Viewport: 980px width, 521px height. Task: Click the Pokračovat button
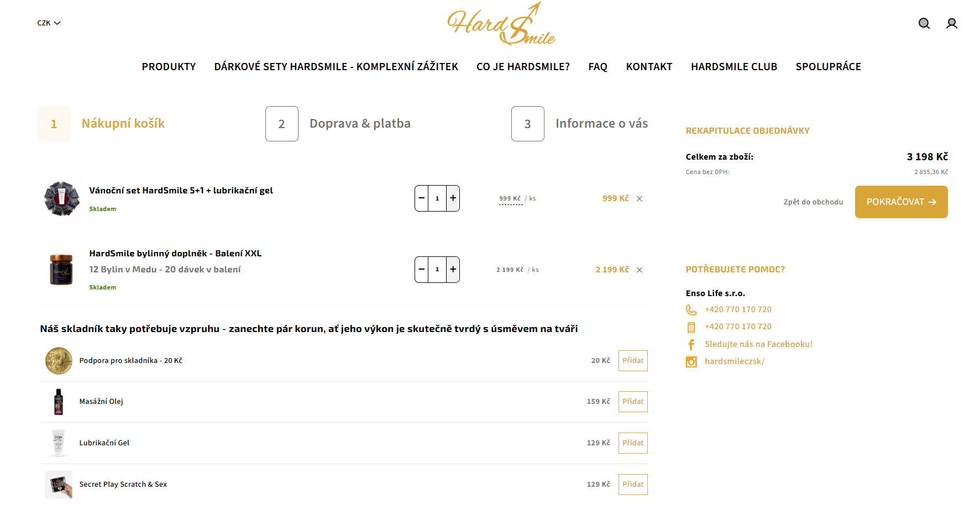[901, 202]
